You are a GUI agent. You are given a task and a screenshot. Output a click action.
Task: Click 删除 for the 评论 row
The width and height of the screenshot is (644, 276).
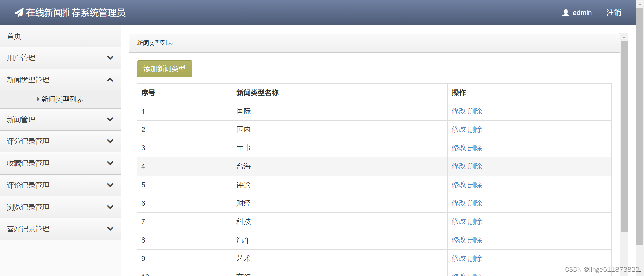pos(475,185)
